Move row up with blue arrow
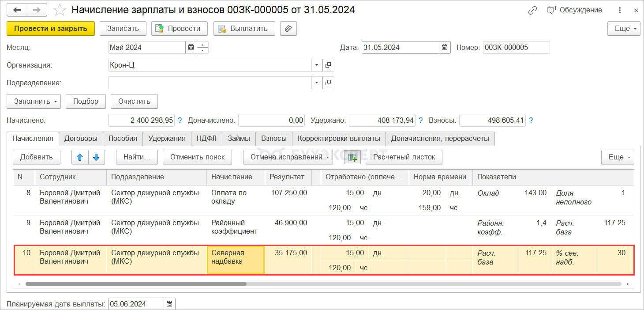This screenshot has width=644, height=310. pyautogui.click(x=80, y=157)
